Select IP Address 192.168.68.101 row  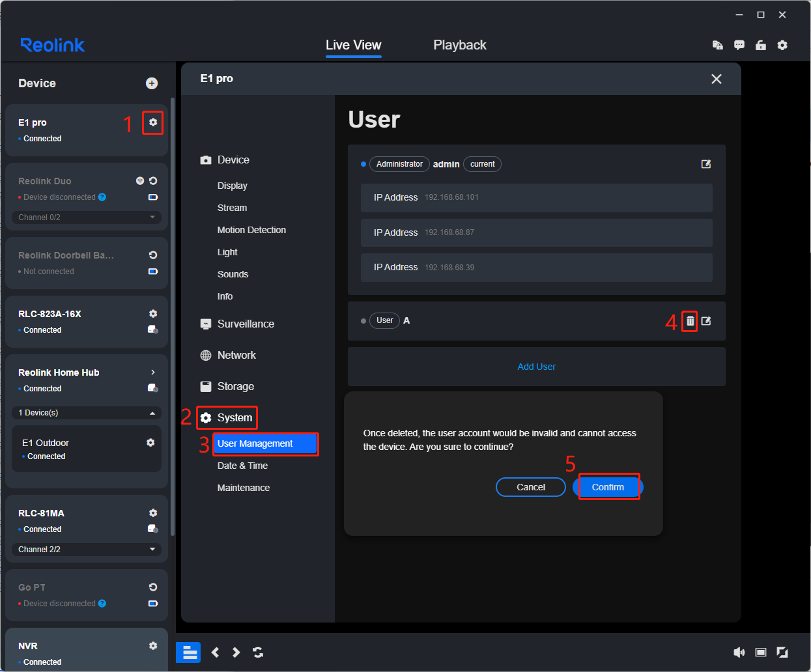pos(537,198)
